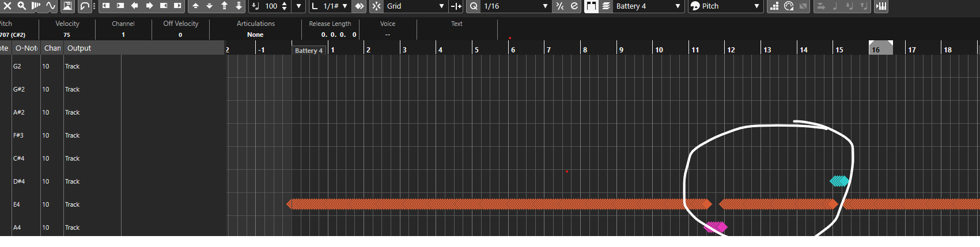Click the O-Note column header
This screenshot has height=247, width=980.
click(x=27, y=48)
